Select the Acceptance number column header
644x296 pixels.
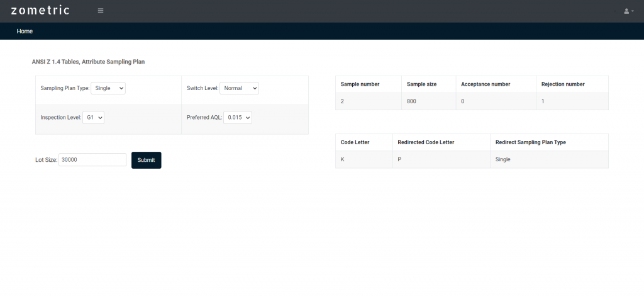(x=485, y=84)
